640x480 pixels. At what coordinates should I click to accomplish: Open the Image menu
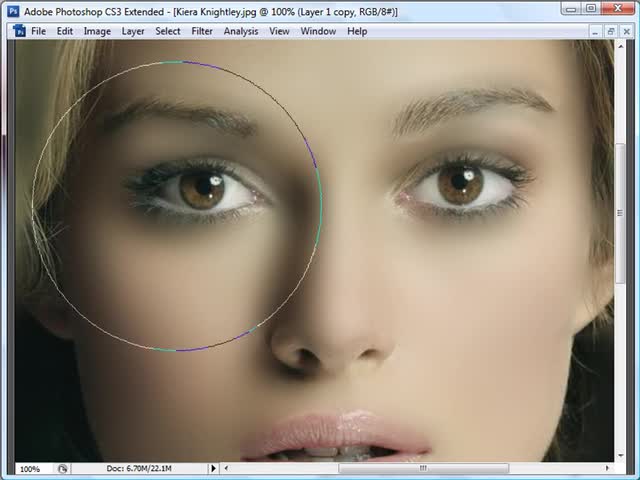click(97, 31)
